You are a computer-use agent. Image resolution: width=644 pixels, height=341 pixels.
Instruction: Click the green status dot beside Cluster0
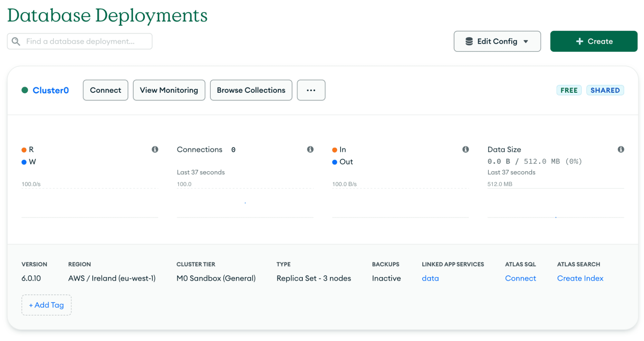coord(25,90)
